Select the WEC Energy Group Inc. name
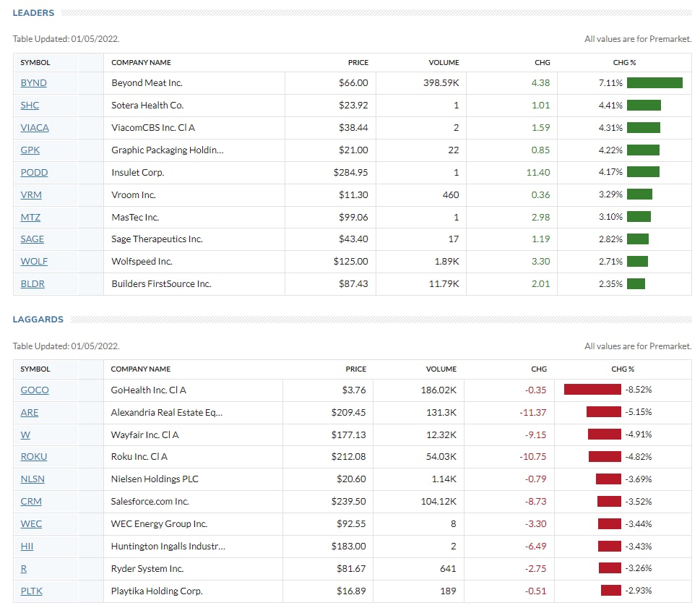700x608 pixels. (159, 523)
